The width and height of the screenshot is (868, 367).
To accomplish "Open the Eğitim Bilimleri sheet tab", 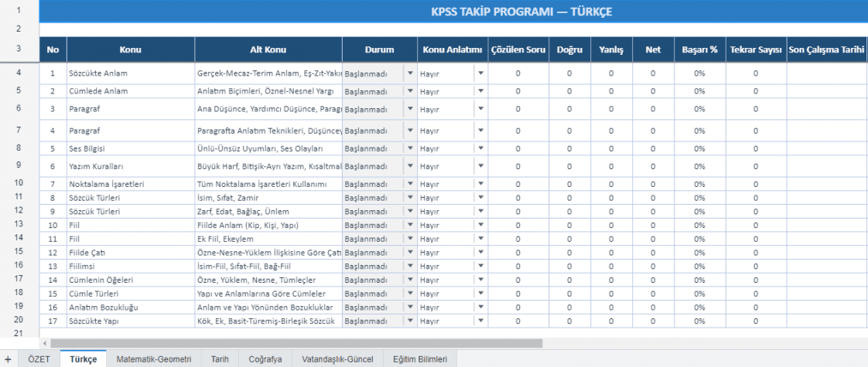I will click(x=420, y=359).
